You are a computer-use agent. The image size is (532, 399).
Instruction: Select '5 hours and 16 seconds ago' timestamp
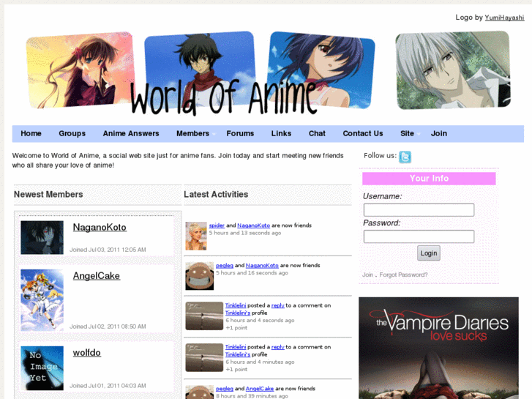pos(252,272)
